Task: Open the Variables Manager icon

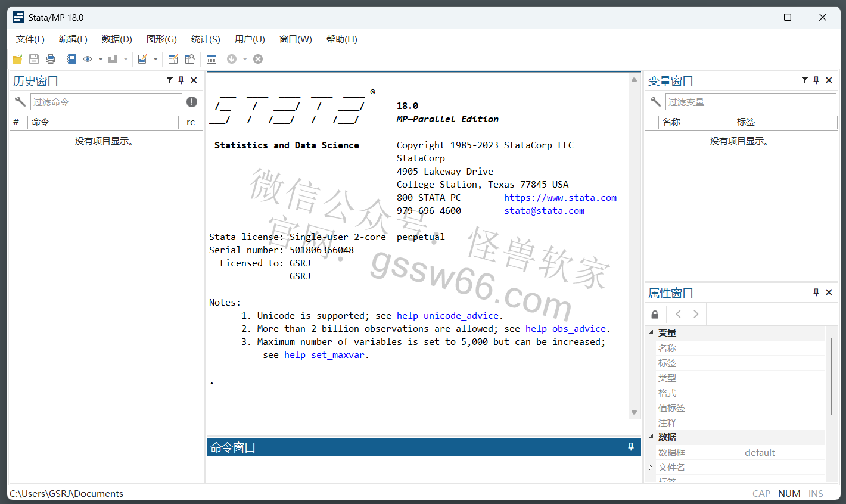Action: tap(211, 59)
